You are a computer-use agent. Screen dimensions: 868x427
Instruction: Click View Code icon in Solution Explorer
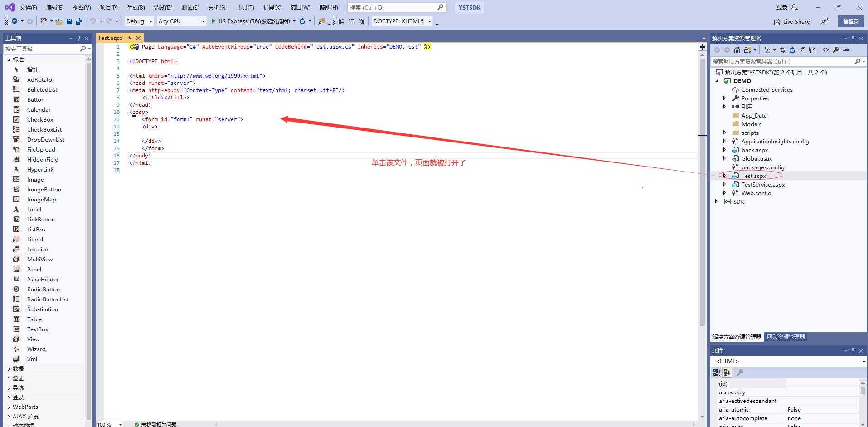826,50
